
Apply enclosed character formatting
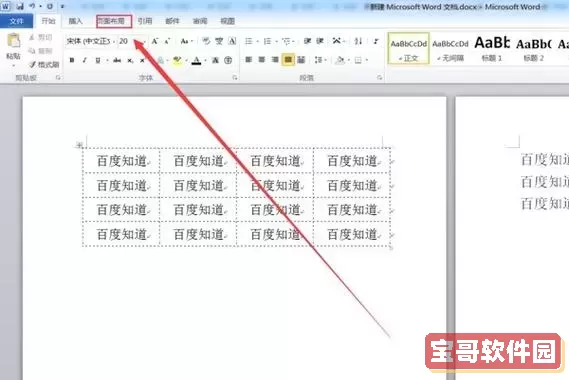(228, 60)
